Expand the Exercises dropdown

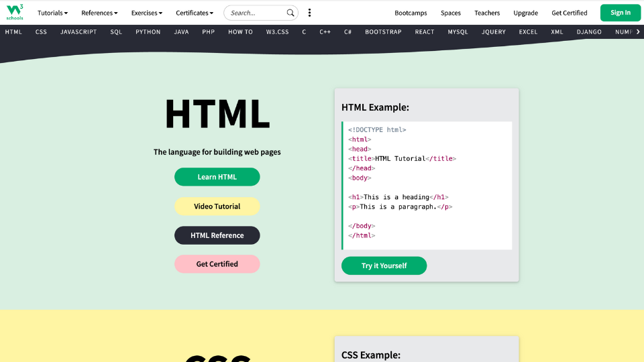pos(146,13)
